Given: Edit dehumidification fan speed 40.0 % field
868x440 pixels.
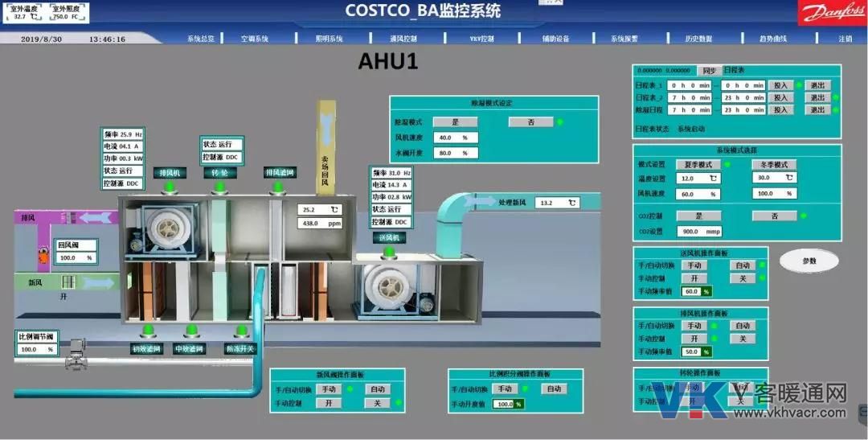Looking at the screenshot, I should coord(455,138).
